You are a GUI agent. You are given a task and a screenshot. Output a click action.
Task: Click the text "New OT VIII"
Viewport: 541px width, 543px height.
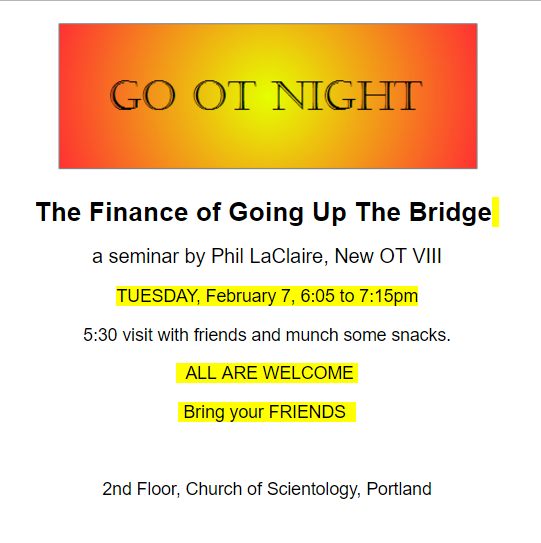point(388,257)
